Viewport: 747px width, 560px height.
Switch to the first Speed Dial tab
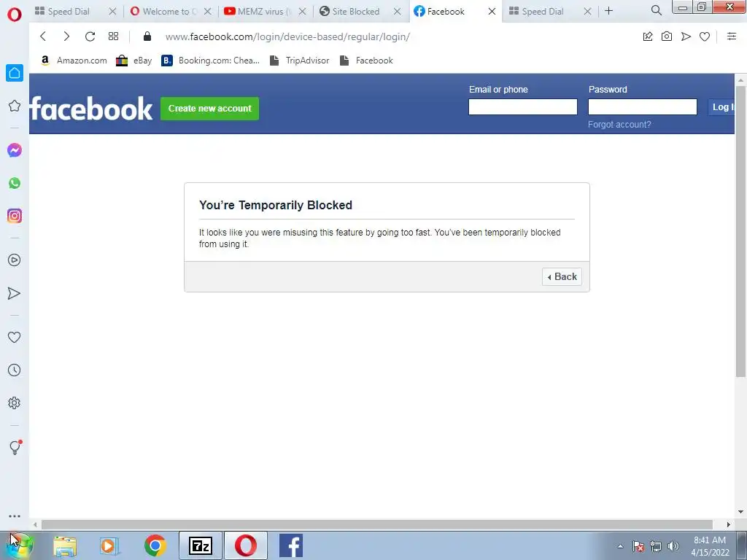click(69, 12)
